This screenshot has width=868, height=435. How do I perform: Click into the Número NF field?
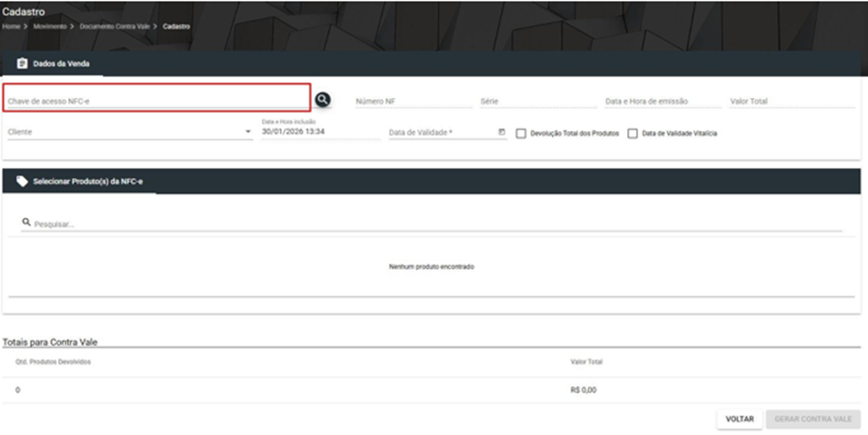pos(414,102)
